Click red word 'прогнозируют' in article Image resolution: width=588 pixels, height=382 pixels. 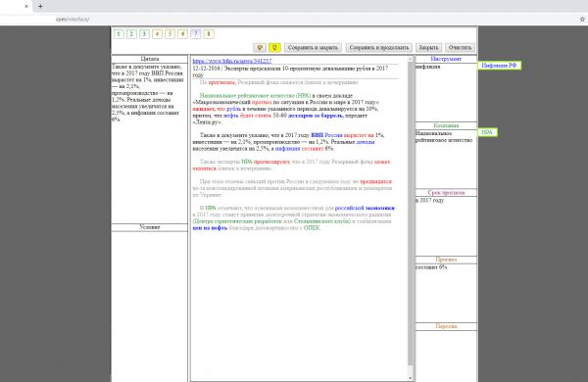(x=271, y=162)
